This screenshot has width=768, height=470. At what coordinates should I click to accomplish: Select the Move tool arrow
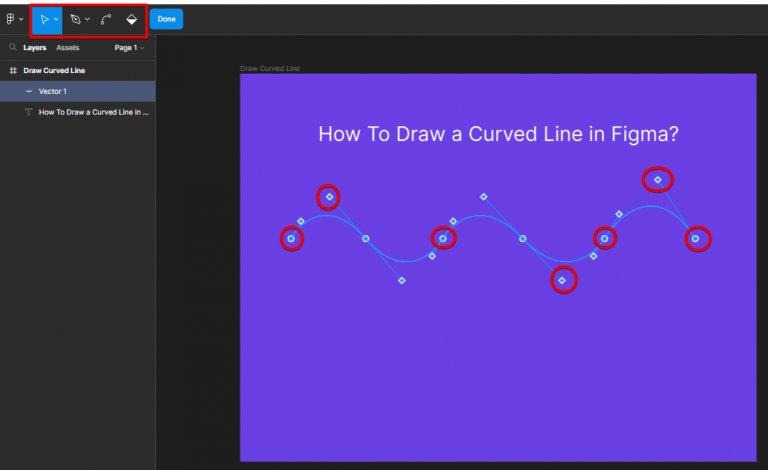(44, 19)
